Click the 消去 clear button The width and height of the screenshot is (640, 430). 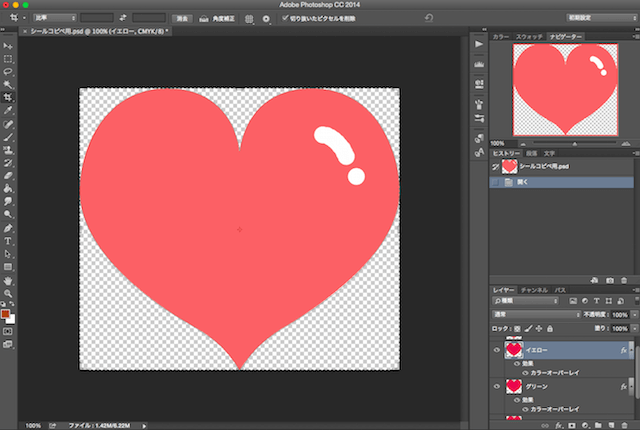pos(182,18)
